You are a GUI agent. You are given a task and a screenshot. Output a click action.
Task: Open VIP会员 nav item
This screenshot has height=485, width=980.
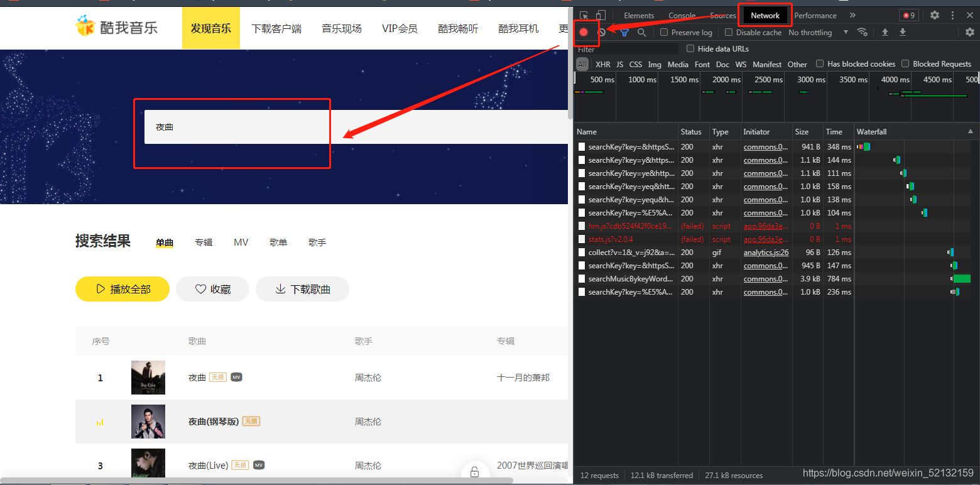click(x=400, y=28)
